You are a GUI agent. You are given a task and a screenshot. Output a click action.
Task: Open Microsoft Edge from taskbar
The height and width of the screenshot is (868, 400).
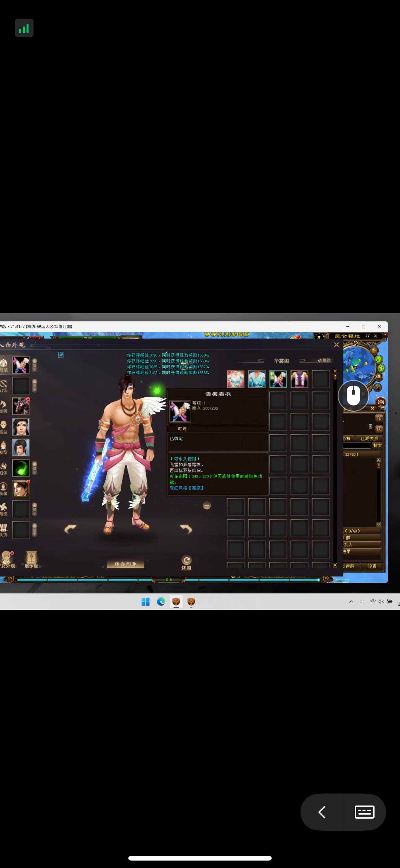(161, 602)
